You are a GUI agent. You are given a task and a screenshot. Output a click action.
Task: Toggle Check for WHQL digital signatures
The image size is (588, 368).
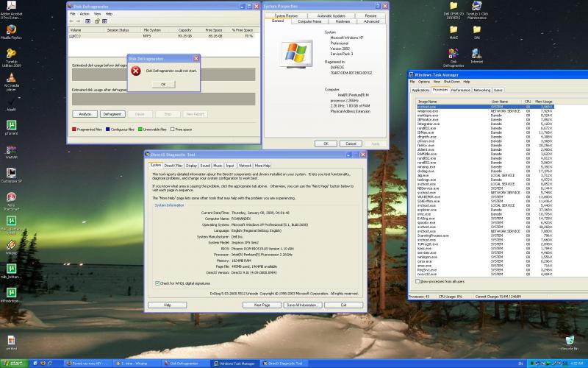tap(157, 283)
